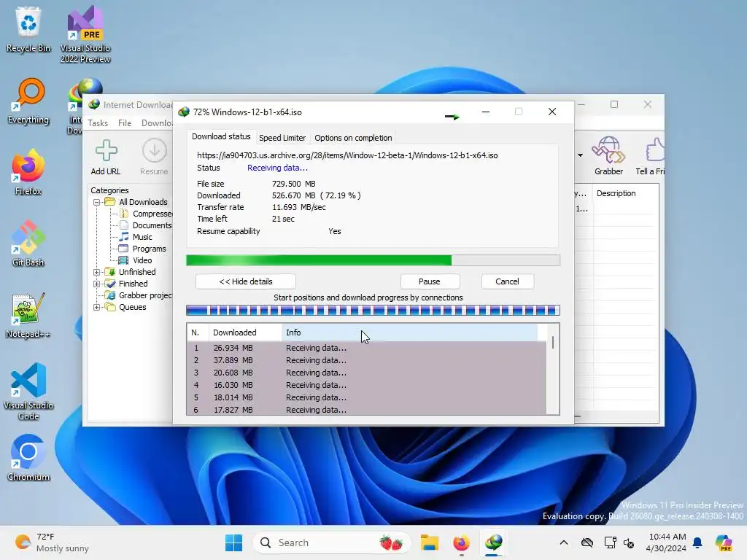Pause the Windows-12 ISO download
The width and height of the screenshot is (747, 560).
tap(429, 281)
